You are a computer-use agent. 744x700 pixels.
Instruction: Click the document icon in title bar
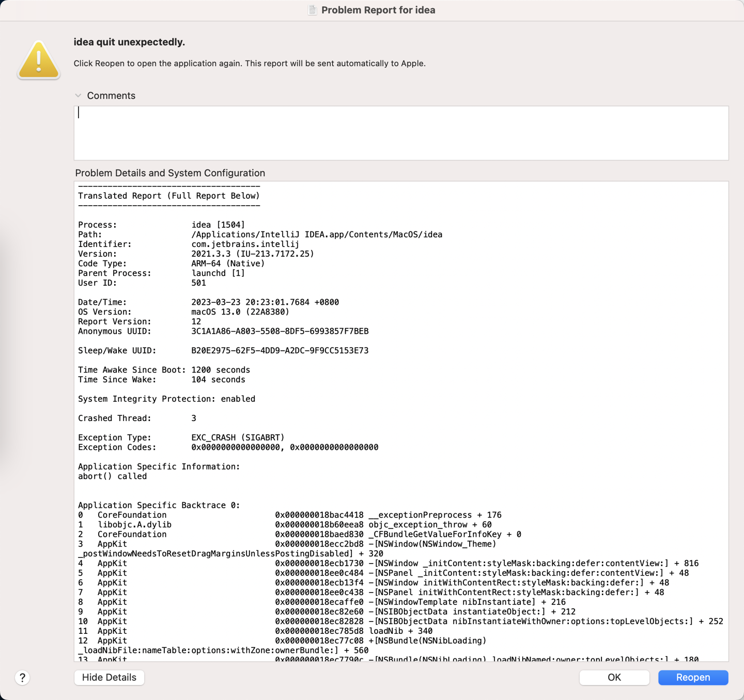(x=312, y=10)
